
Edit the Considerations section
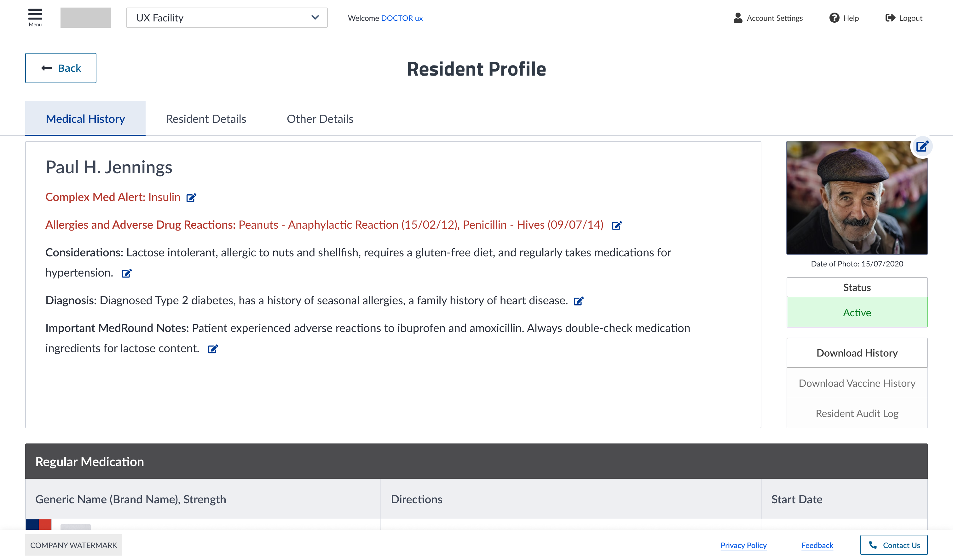tap(127, 273)
